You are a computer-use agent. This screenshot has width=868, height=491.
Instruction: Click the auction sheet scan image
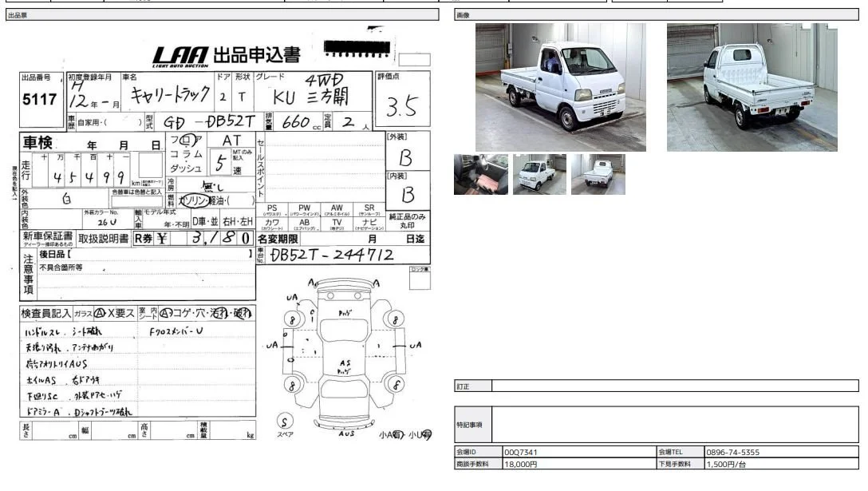[223, 233]
